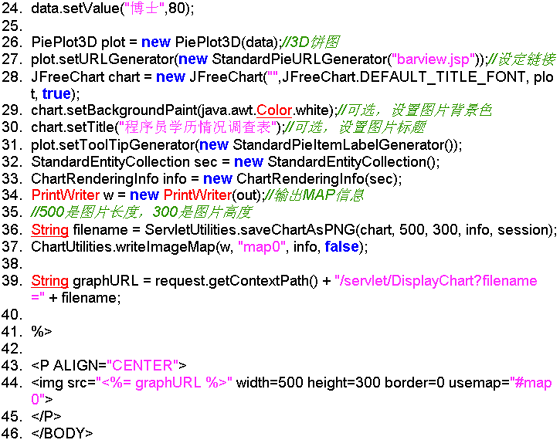Click 'StandardPieItemLabelGenerator' on line 31
This screenshot has width=560, height=440.
coord(339,145)
